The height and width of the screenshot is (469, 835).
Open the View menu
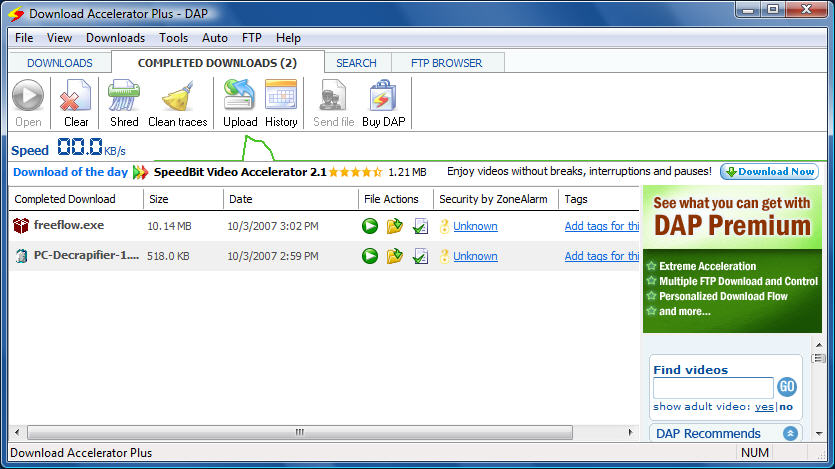59,38
